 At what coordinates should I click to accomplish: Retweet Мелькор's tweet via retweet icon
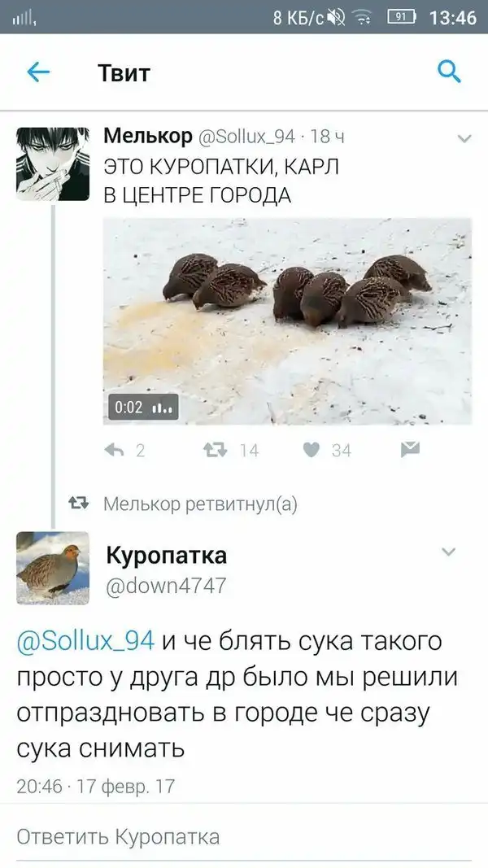pos(216,450)
